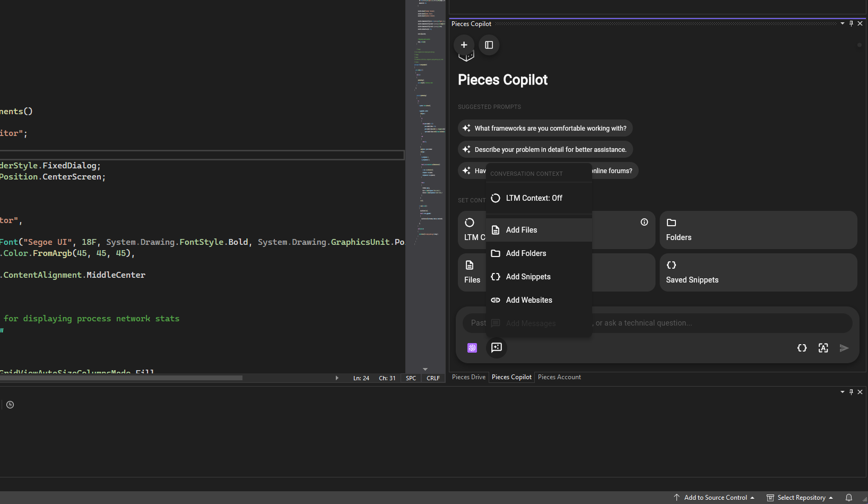Image resolution: width=868 pixels, height=504 pixels.
Task: Click the Pieces logo icon
Action: pos(466,57)
